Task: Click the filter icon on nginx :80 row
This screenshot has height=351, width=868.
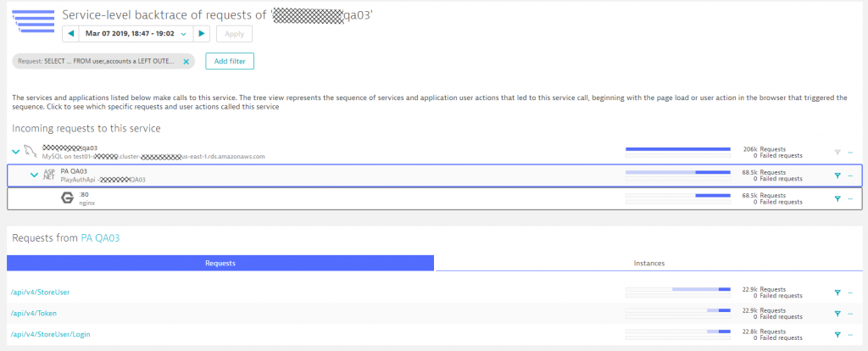Action: (x=837, y=198)
